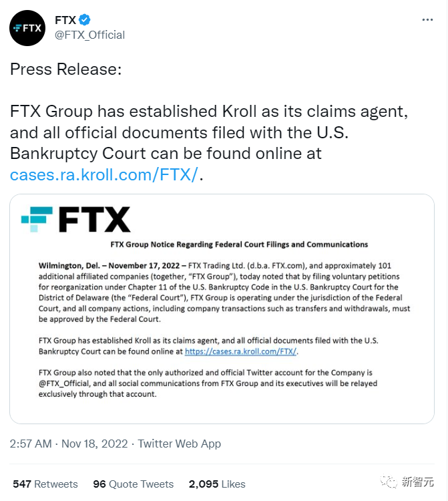Open the FTX profile avatar

pyautogui.click(x=27, y=28)
